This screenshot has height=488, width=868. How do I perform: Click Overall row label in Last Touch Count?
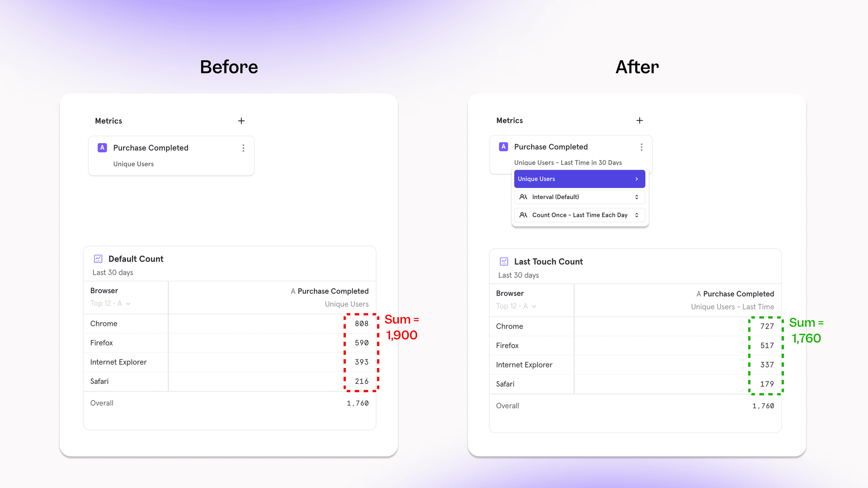pyautogui.click(x=507, y=406)
